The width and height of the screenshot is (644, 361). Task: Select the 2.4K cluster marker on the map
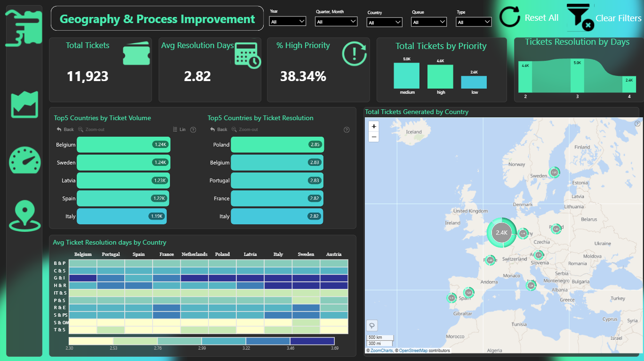pyautogui.click(x=502, y=232)
